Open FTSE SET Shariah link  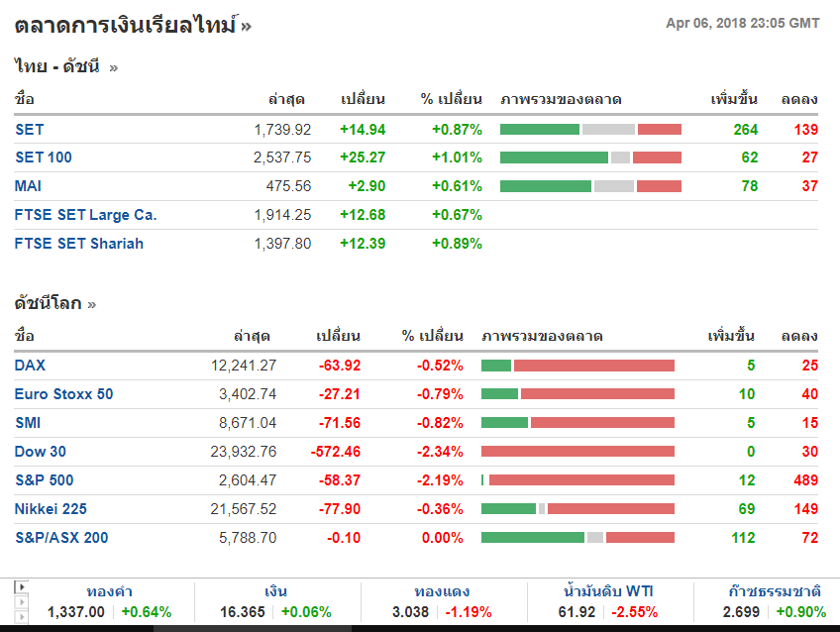pos(79,244)
